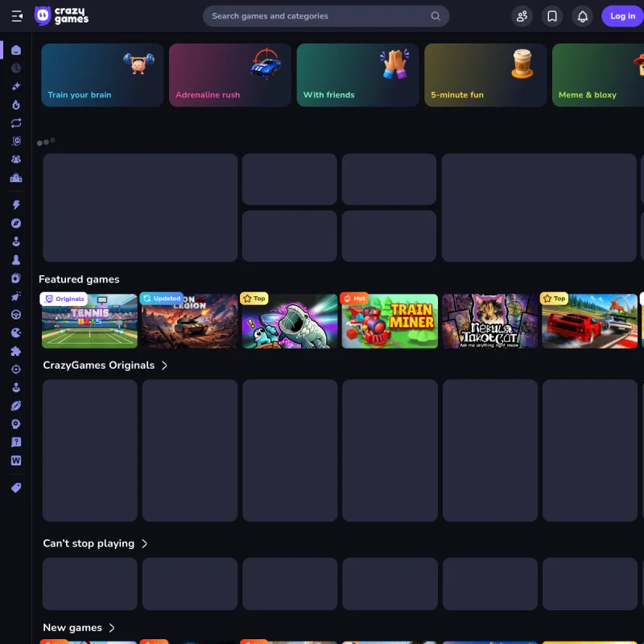The width and height of the screenshot is (644, 644).
Task: Go to Home in the sidebar
Action: pyautogui.click(x=16, y=50)
